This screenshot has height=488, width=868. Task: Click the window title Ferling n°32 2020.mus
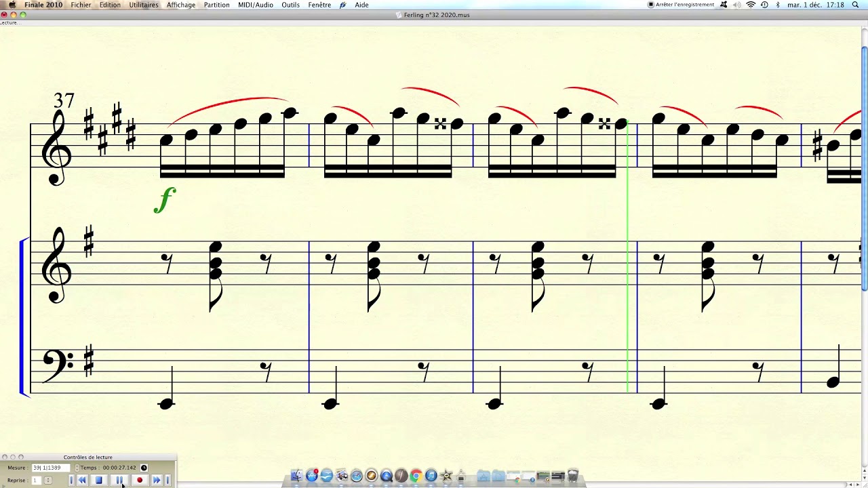coord(437,15)
